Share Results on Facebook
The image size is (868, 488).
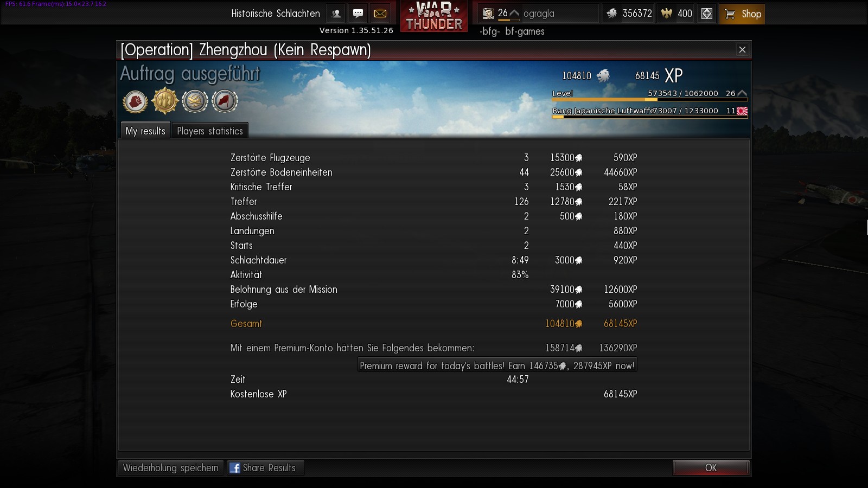tap(266, 468)
